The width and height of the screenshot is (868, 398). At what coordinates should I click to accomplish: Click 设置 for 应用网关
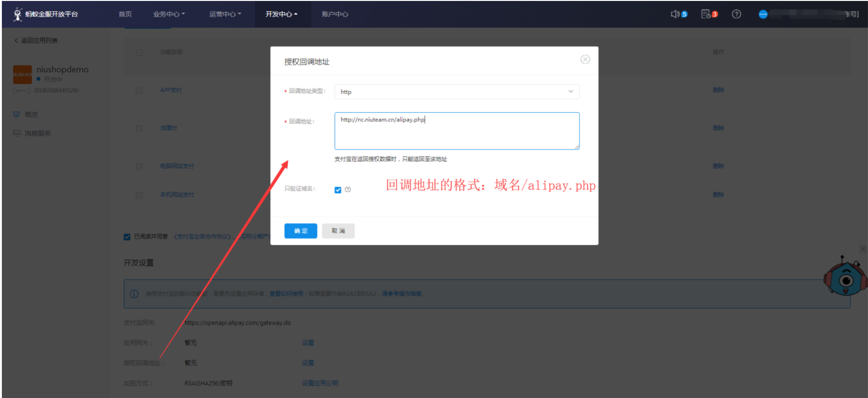308,343
